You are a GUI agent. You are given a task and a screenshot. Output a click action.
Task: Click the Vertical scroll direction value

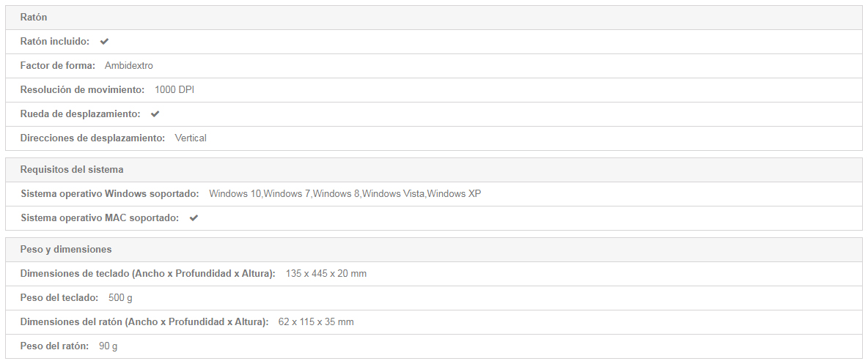click(191, 138)
